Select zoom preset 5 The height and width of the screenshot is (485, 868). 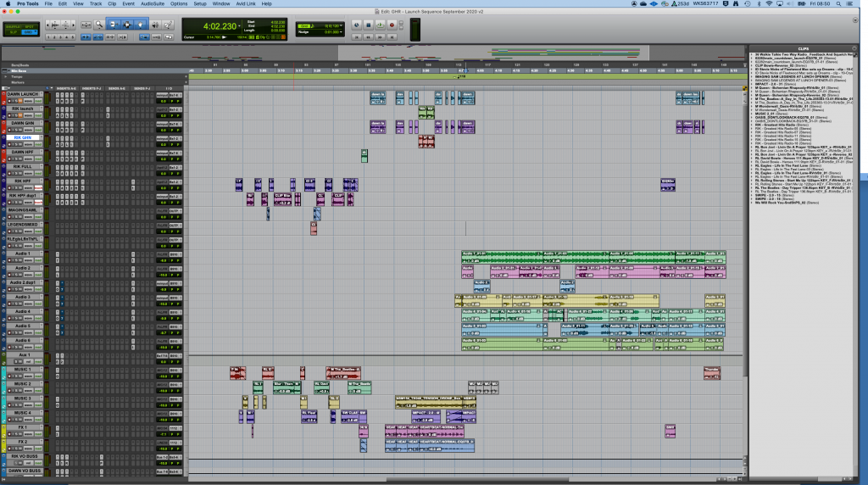[x=73, y=37]
